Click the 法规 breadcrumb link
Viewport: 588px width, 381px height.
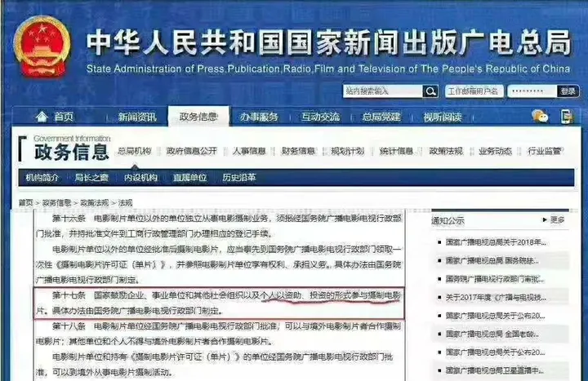pos(125,203)
